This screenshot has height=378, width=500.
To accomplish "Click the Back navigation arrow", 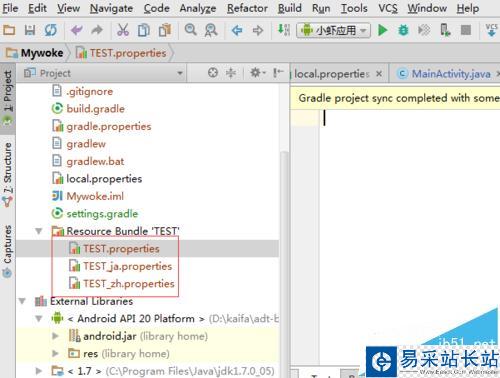I will (x=237, y=31).
